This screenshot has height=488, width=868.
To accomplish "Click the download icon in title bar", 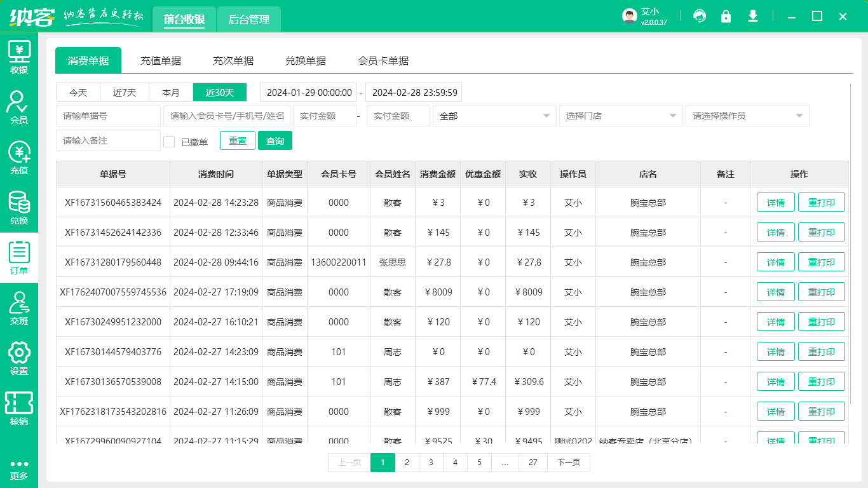I will [753, 16].
